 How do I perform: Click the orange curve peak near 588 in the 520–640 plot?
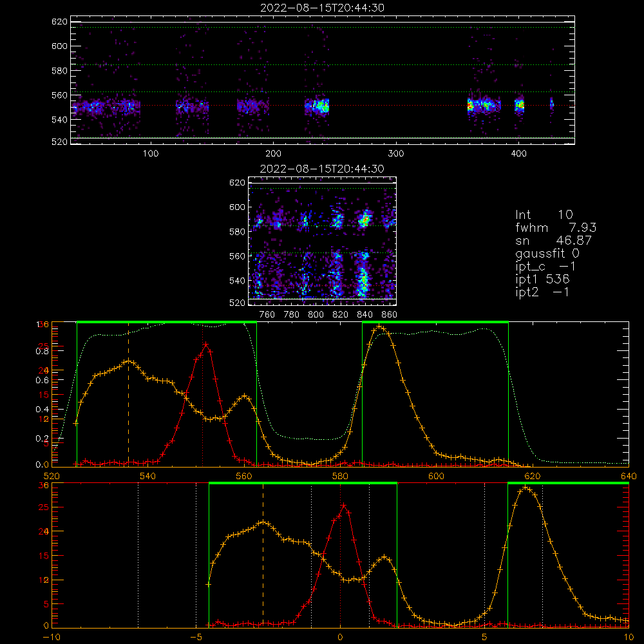[379, 327]
